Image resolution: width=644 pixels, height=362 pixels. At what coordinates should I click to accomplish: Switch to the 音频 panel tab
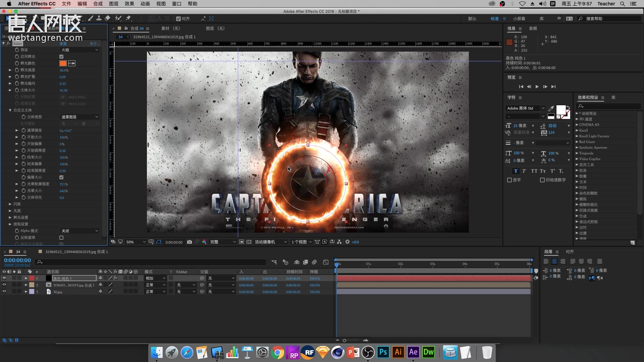533,28
